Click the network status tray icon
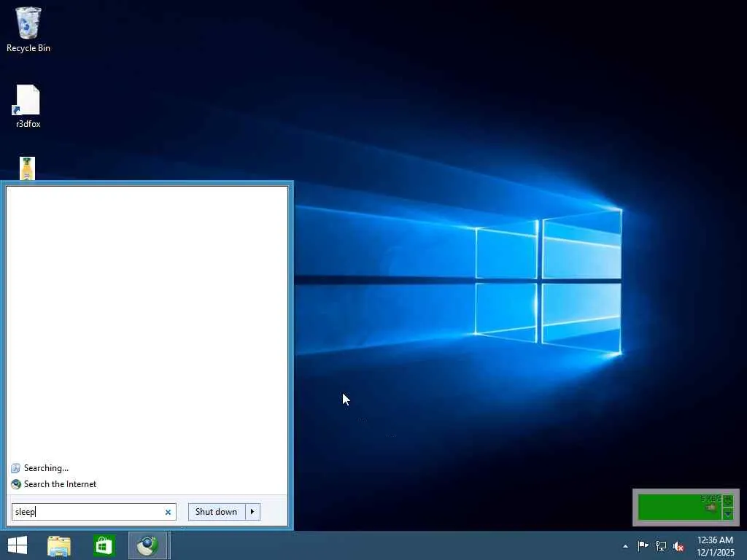Image resolution: width=747 pixels, height=560 pixels. pyautogui.click(x=661, y=545)
